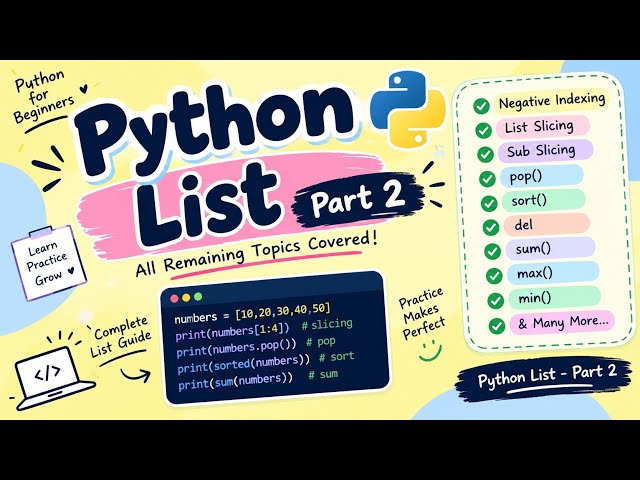The width and height of the screenshot is (640, 480).
Task: Click the green checkmark beside del
Action: pos(491,227)
